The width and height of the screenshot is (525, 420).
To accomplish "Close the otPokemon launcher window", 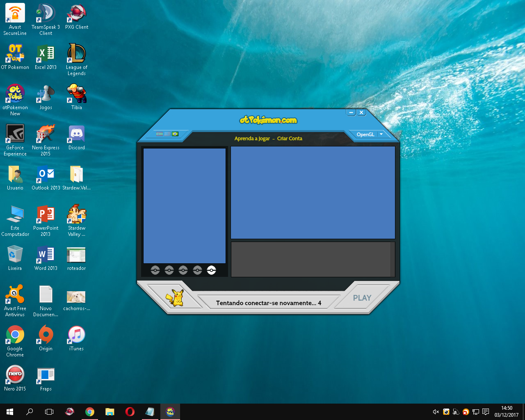I will [361, 112].
